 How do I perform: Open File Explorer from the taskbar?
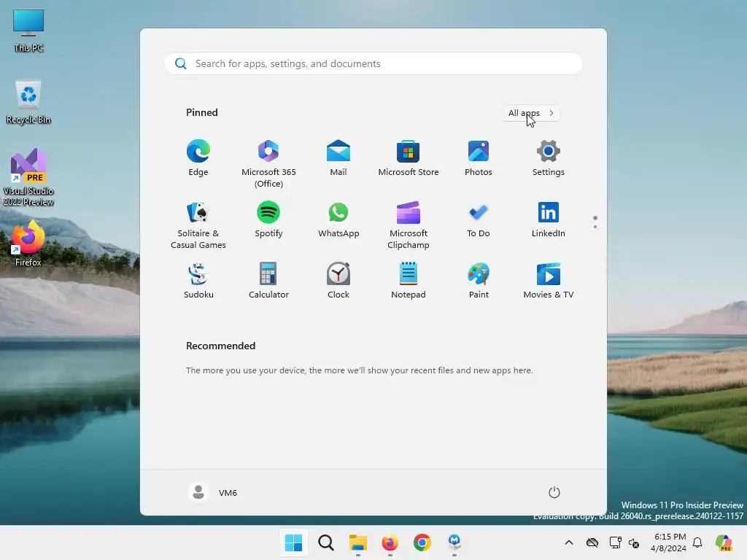tap(357, 542)
